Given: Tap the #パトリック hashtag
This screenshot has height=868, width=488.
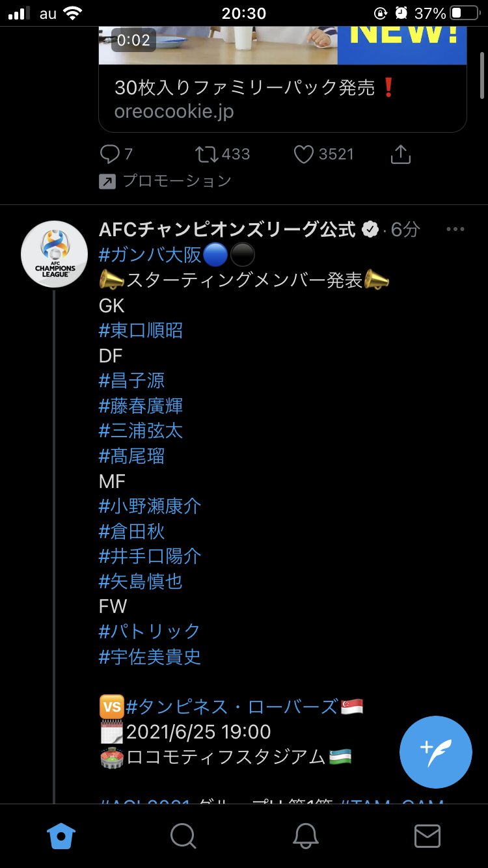Looking at the screenshot, I should click(150, 631).
